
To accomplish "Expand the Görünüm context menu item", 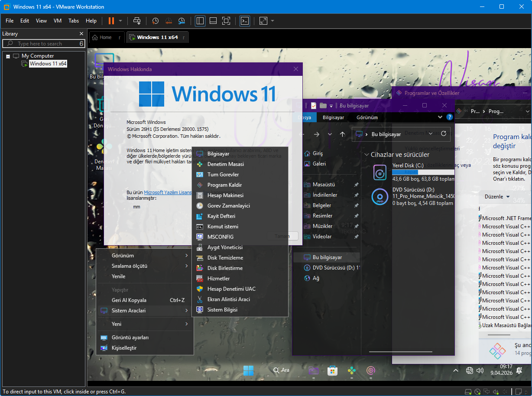I will [x=144, y=256].
